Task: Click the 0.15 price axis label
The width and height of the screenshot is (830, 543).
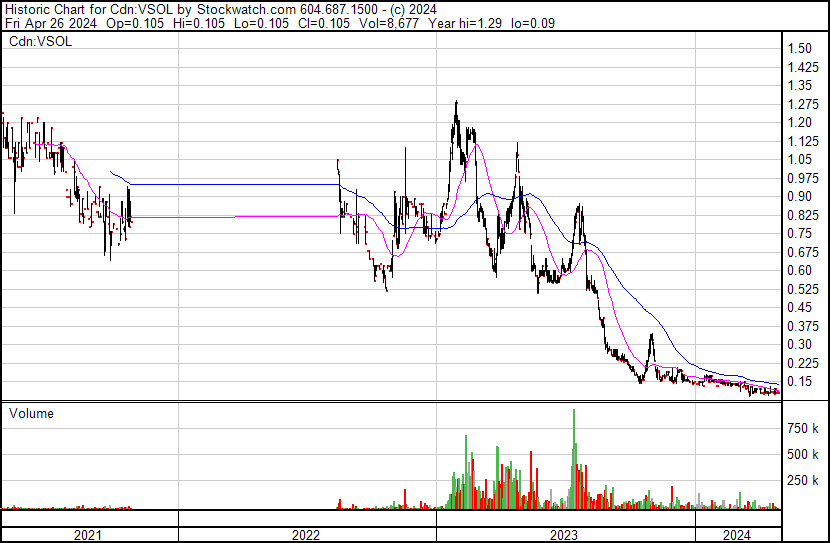Action: coord(798,381)
